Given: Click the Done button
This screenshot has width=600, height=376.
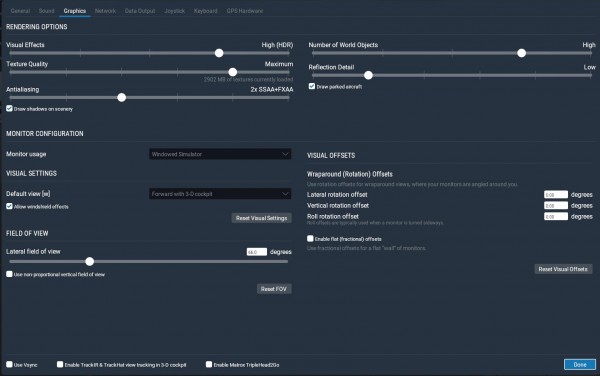Looking at the screenshot, I should 580,365.
